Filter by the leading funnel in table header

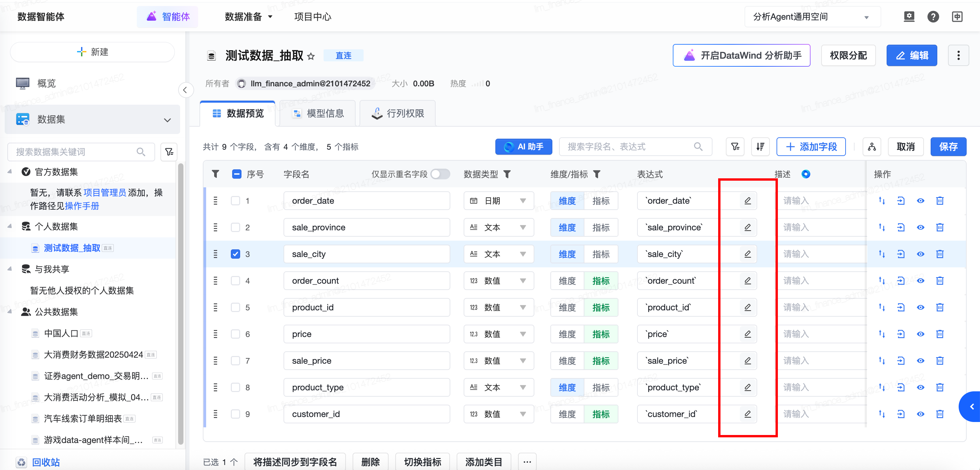click(x=215, y=174)
